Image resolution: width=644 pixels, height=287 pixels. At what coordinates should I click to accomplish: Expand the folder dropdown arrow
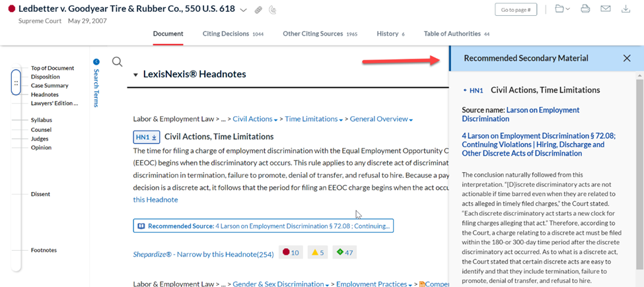(567, 9)
